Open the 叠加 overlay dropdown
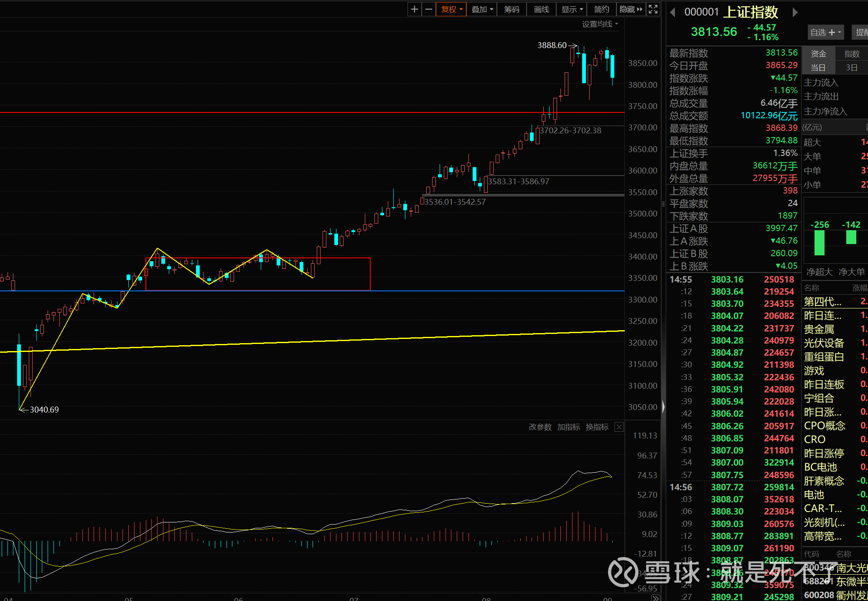The height and width of the screenshot is (601, 868). [482, 9]
